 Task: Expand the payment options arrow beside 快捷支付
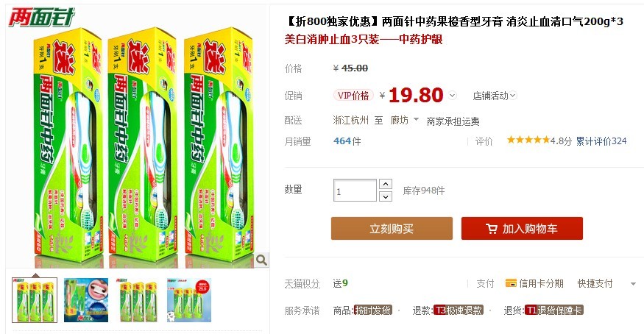(633, 283)
